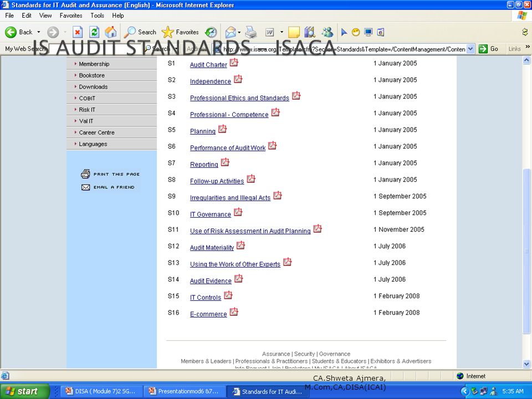Open the Tools menu
The image size is (532, 399).
(97, 16)
